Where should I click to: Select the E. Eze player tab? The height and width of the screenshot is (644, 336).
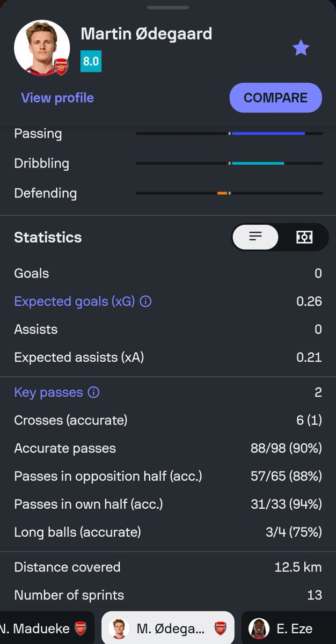(x=289, y=628)
